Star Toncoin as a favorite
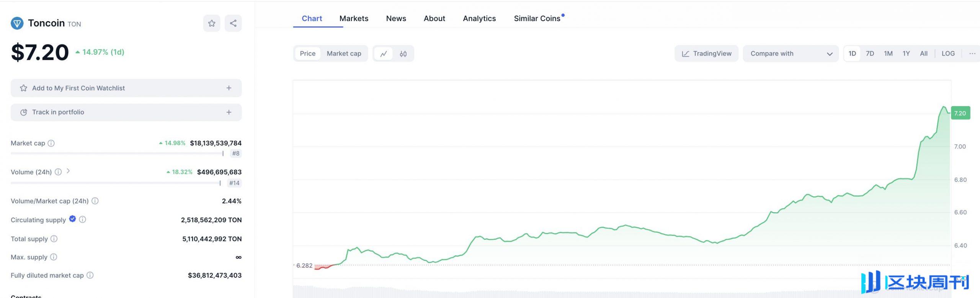Image resolution: width=980 pixels, height=298 pixels. pos(211,23)
